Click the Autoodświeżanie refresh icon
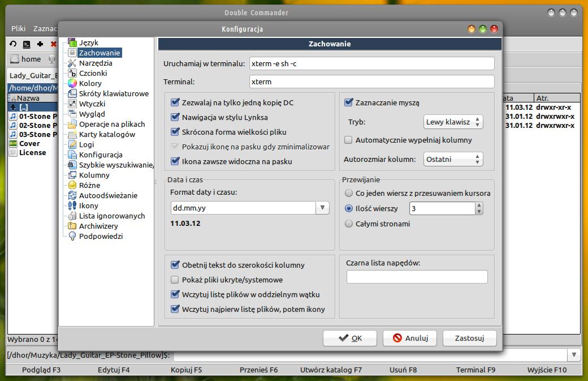 [72, 195]
